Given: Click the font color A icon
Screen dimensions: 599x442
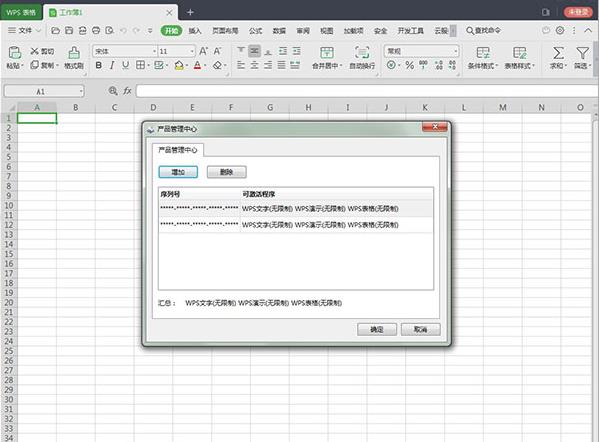Looking at the screenshot, I should (x=197, y=65).
